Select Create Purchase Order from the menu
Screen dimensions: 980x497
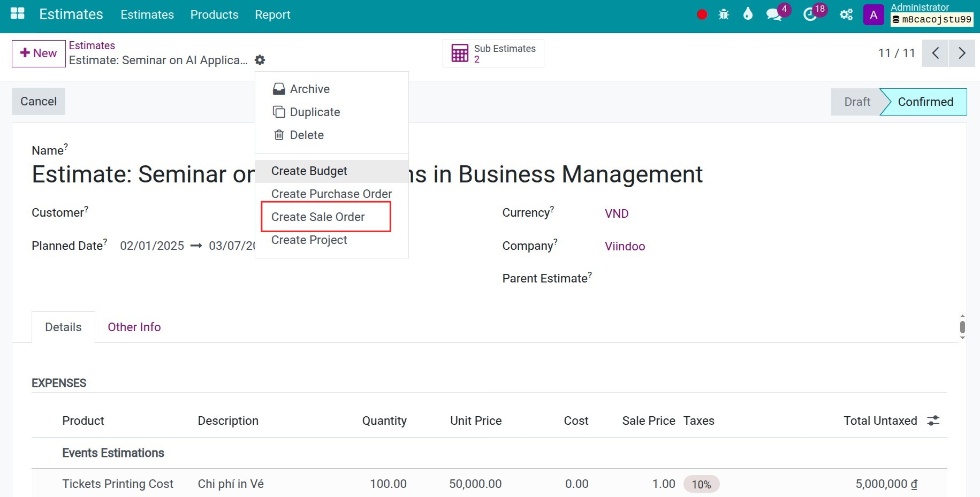[x=332, y=194]
